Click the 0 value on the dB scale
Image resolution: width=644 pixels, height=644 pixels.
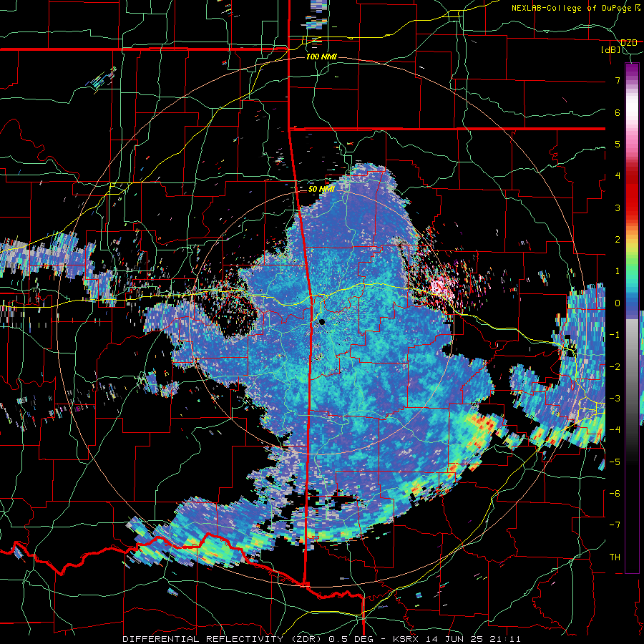point(618,303)
